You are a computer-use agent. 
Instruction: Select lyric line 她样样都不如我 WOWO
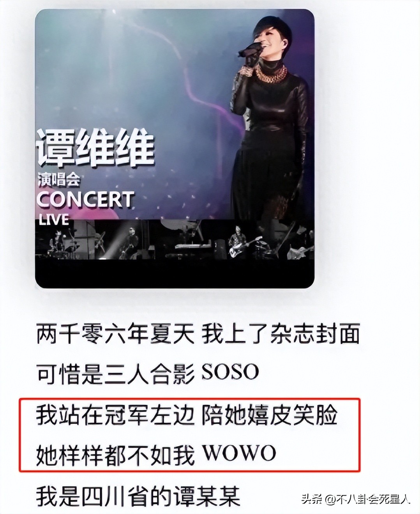point(156,454)
